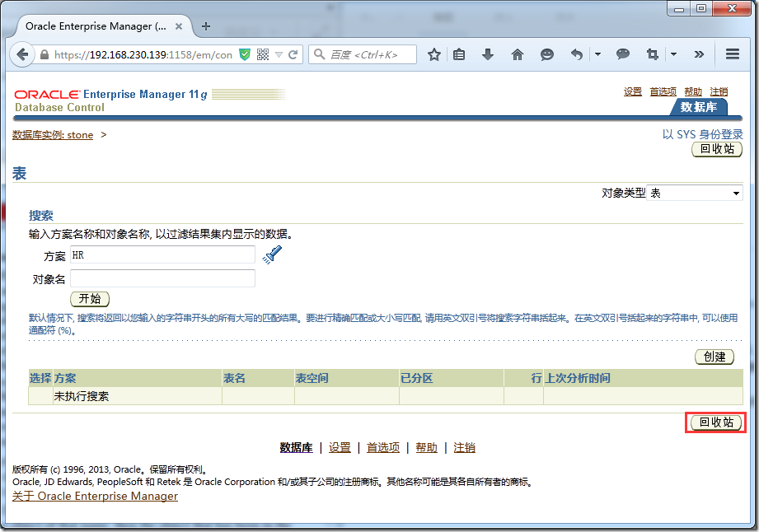Open the 关于 Oracle Enterprise Manager link
Image resolution: width=759 pixels, height=532 pixels.
pyautogui.click(x=95, y=496)
